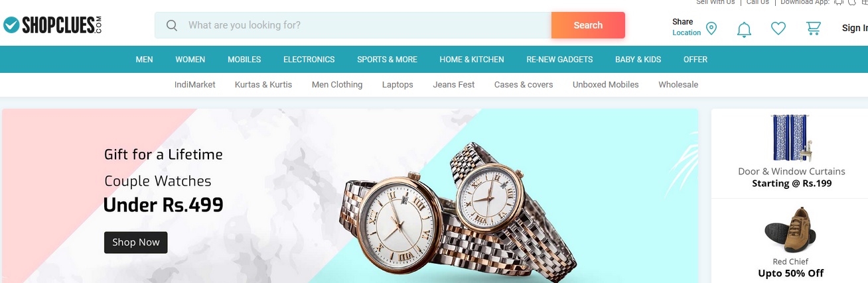The height and width of the screenshot is (283, 868).
Task: Select the RE-NEW GADGETS menu item
Action: point(559,59)
